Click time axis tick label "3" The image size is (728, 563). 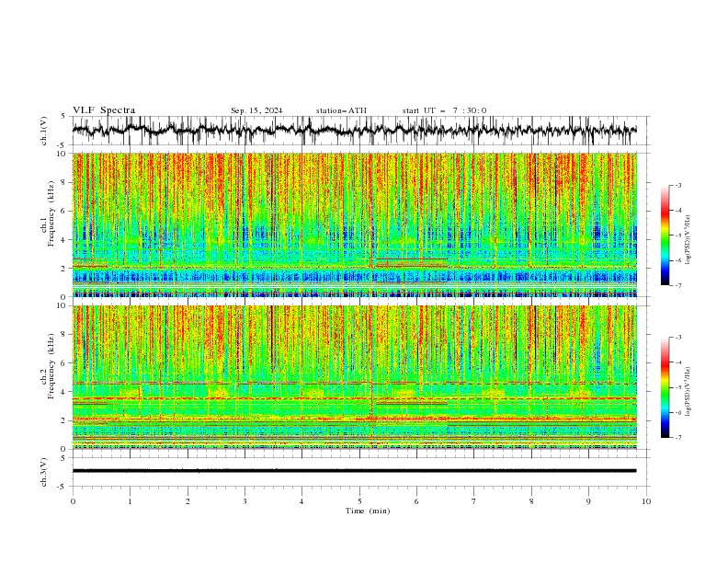click(x=245, y=501)
